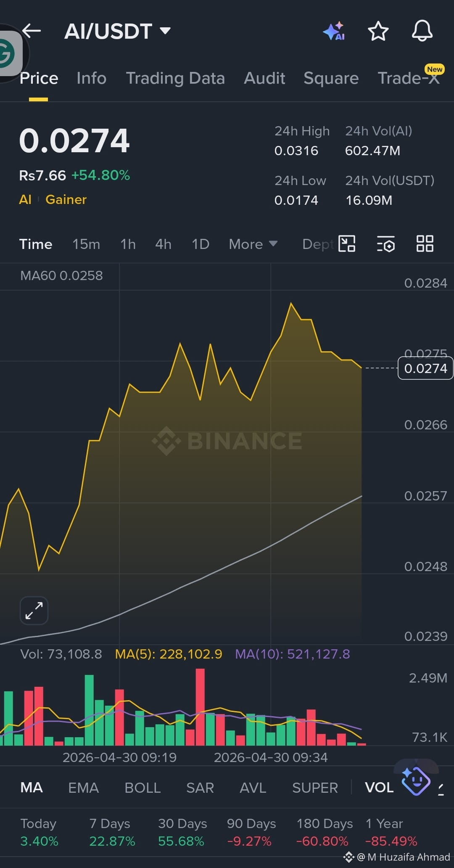Tap the back arrow icon
454x868 pixels.
[x=32, y=30]
